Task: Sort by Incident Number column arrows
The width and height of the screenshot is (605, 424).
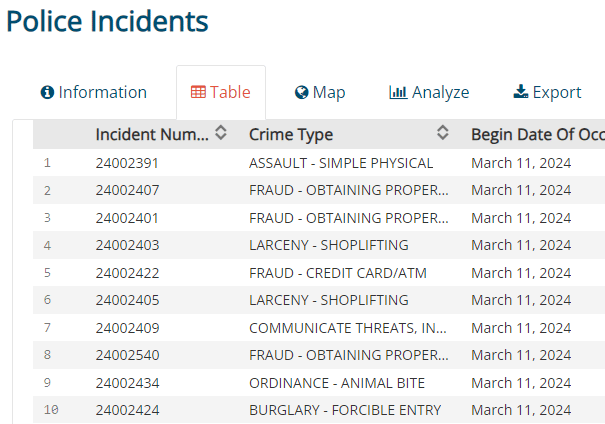Action: pos(221,133)
